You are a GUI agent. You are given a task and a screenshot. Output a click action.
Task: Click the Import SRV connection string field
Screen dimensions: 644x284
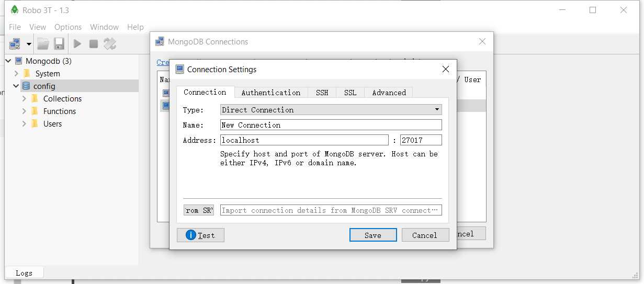point(331,210)
